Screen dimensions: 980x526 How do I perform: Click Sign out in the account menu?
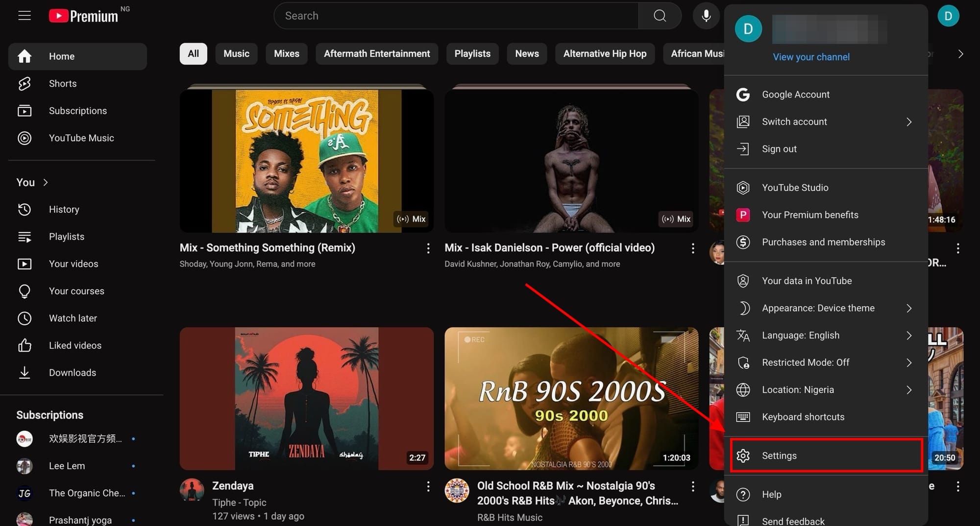click(826, 149)
